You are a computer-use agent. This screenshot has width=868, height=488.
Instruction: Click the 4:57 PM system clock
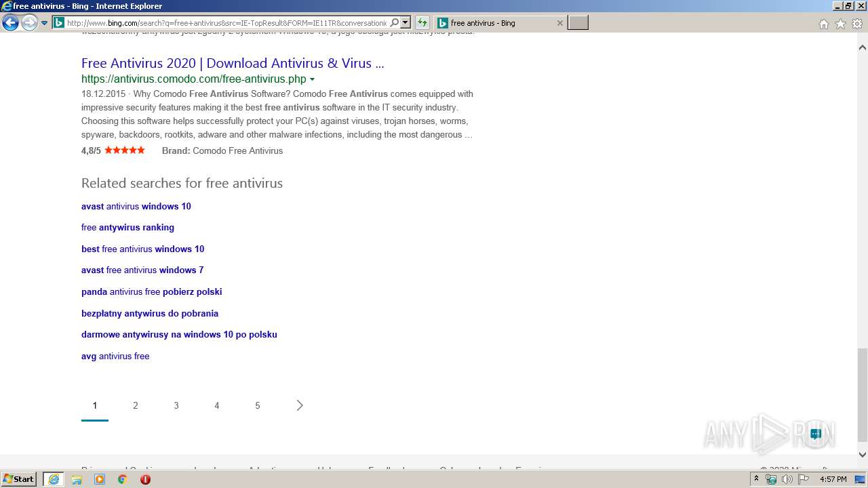pos(833,479)
